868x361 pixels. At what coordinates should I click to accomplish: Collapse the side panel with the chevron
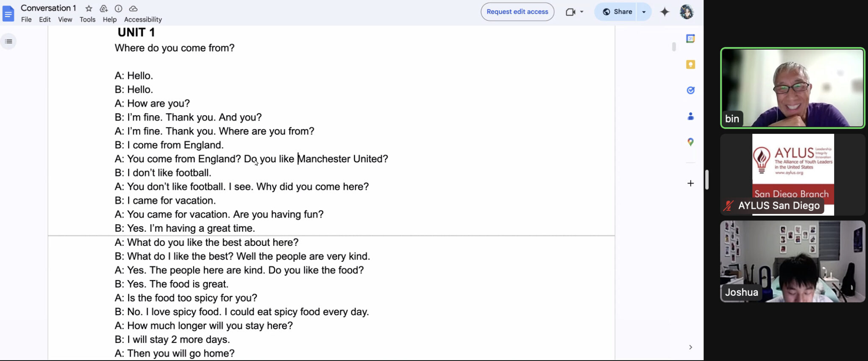point(690,347)
